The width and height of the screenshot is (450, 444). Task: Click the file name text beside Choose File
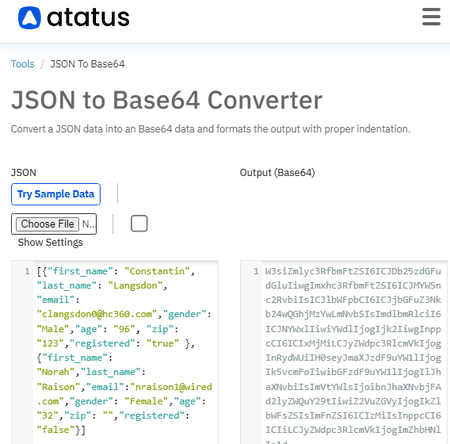click(x=89, y=224)
